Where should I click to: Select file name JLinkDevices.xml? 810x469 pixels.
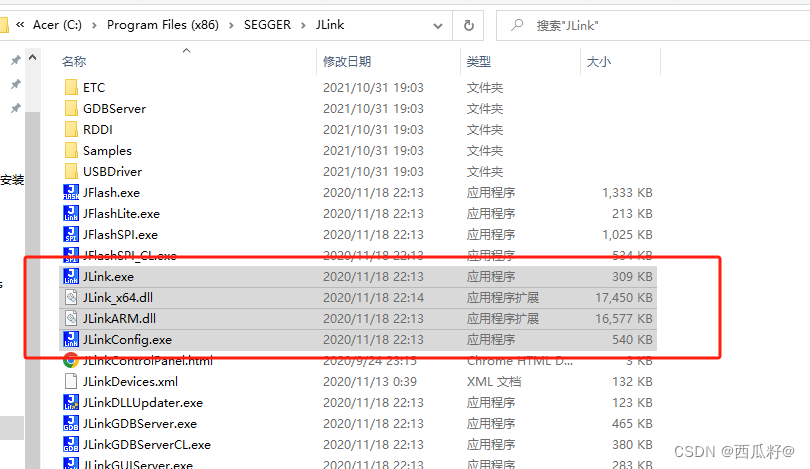pos(130,382)
